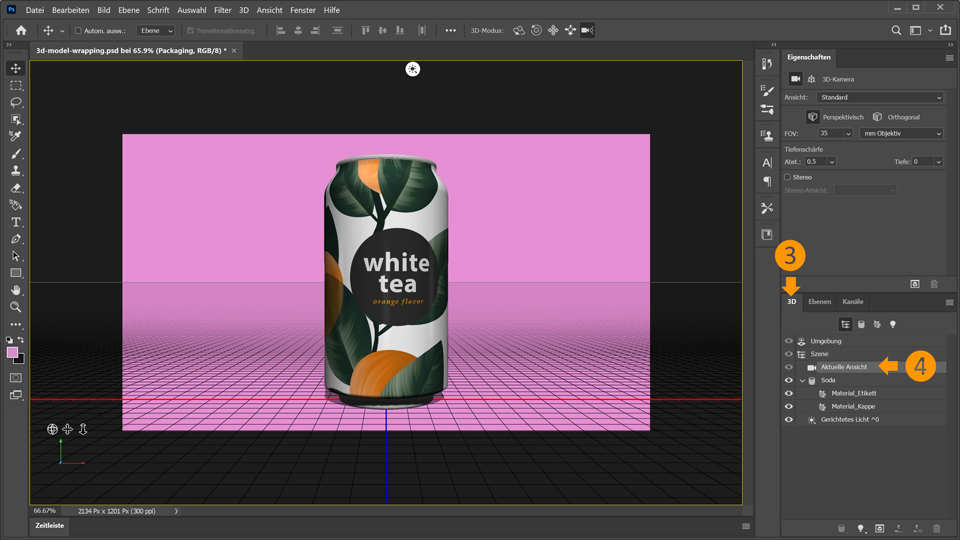Select the Eraser tool
Viewport: 960px width, 540px height.
(x=15, y=188)
